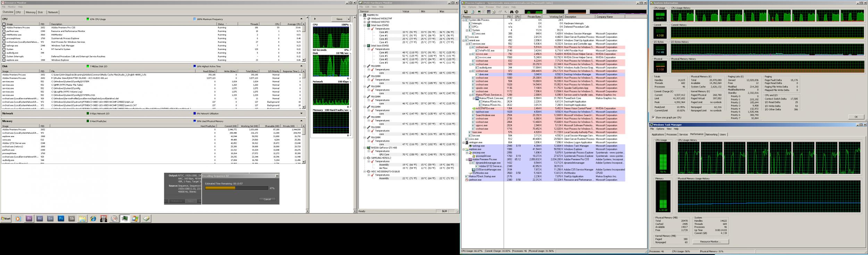Click the Windows Media Player taskbar icon
868x255 pixels.
[18, 219]
